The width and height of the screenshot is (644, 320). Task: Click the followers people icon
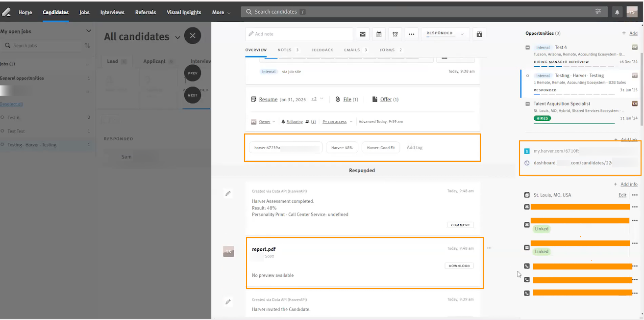pyautogui.click(x=307, y=122)
